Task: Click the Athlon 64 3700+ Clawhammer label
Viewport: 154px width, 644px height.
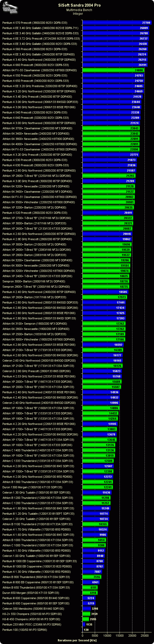Action: [37, 128]
